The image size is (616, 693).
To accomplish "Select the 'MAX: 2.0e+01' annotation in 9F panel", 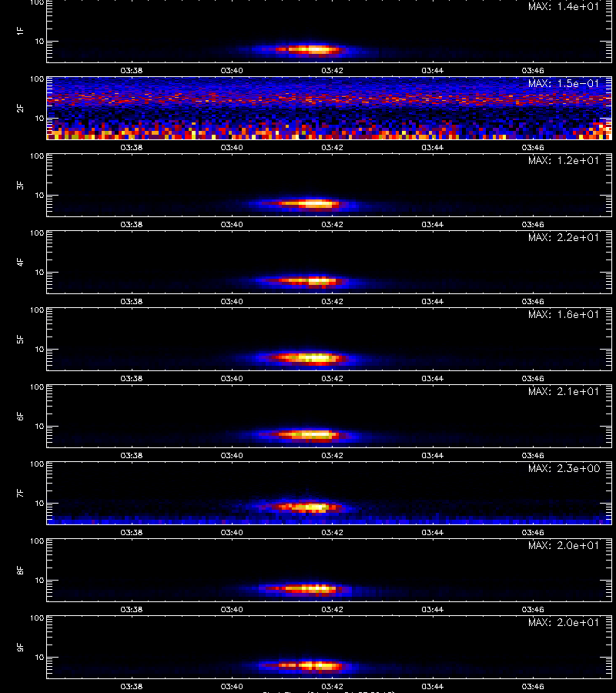I will tap(564, 622).
